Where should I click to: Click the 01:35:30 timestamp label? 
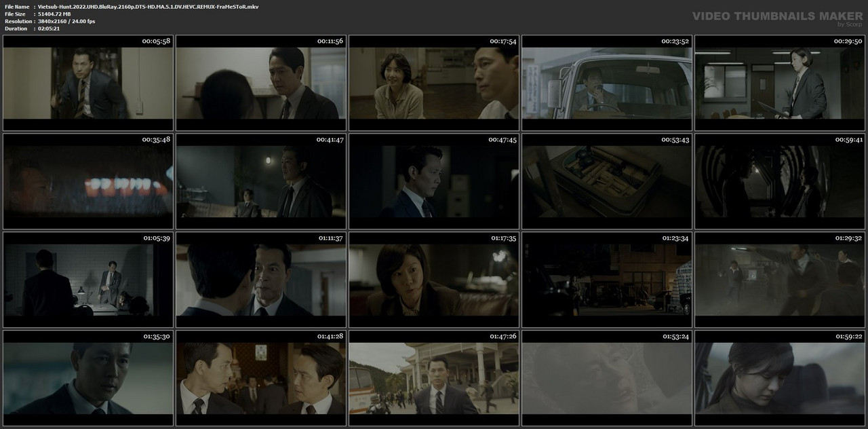point(156,337)
